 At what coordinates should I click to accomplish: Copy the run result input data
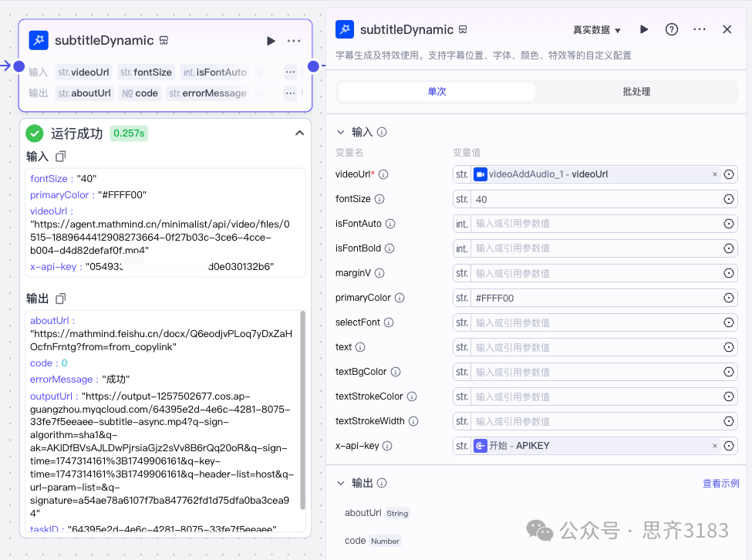coord(60,157)
